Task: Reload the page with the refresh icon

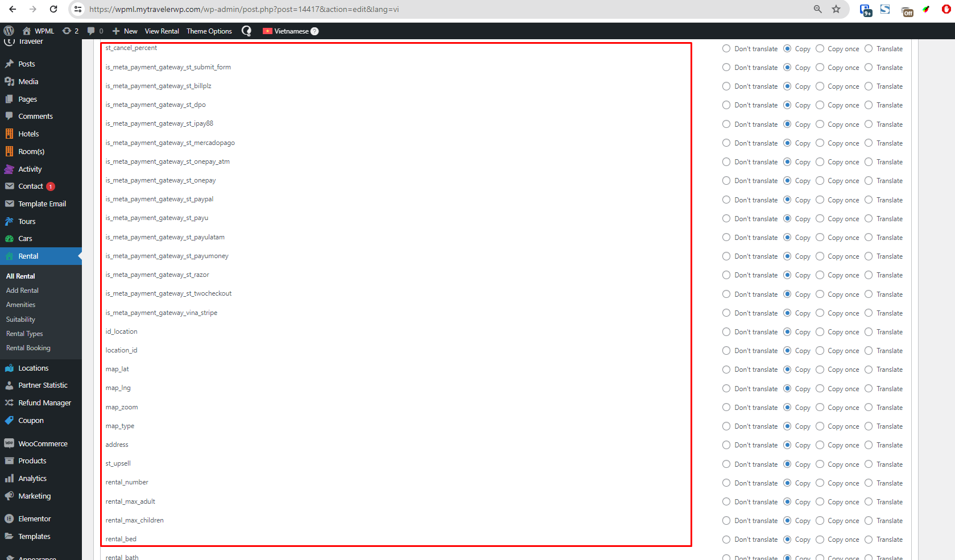Action: click(x=53, y=9)
